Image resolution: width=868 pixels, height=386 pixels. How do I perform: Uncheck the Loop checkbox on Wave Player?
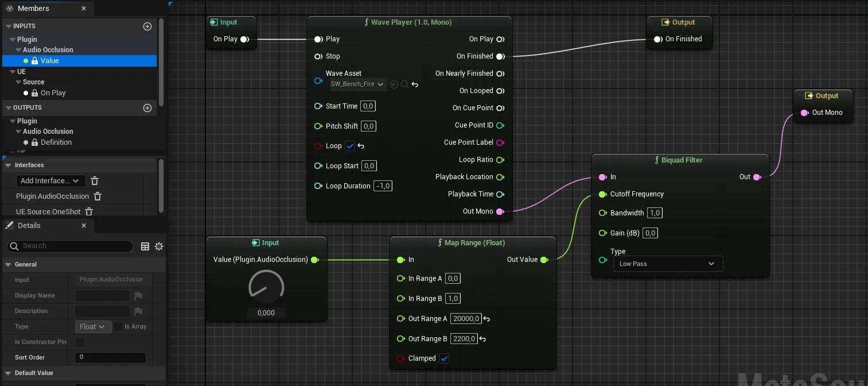350,146
